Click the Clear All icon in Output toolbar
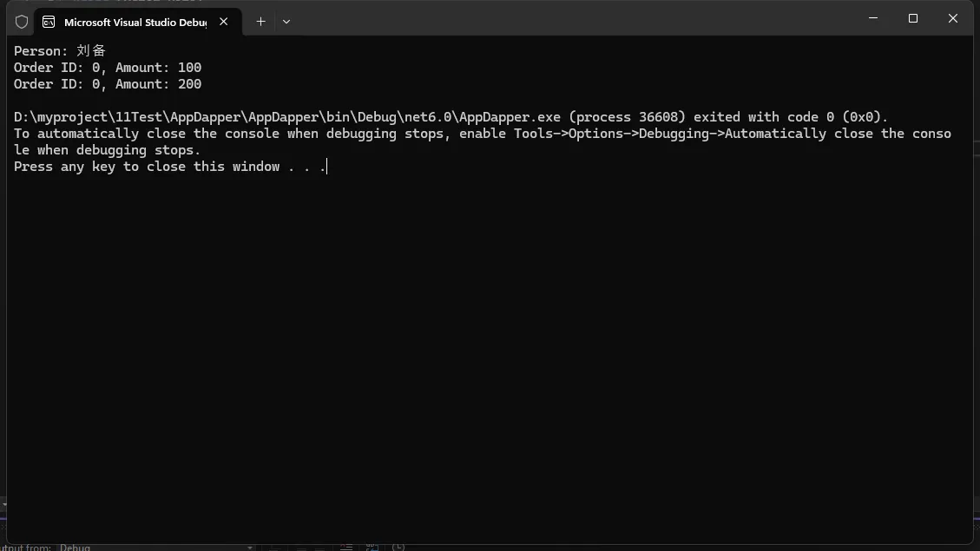The height and width of the screenshot is (551, 980). [x=346, y=547]
